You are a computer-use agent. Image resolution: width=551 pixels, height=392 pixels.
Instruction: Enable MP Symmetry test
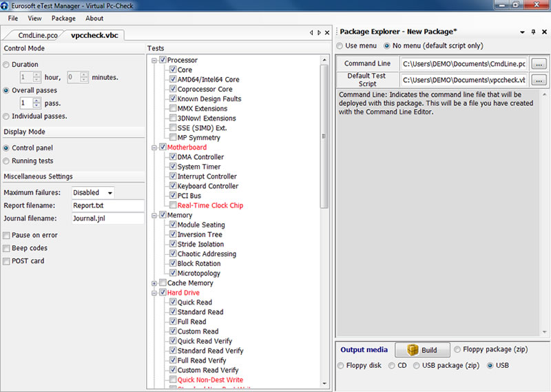173,137
